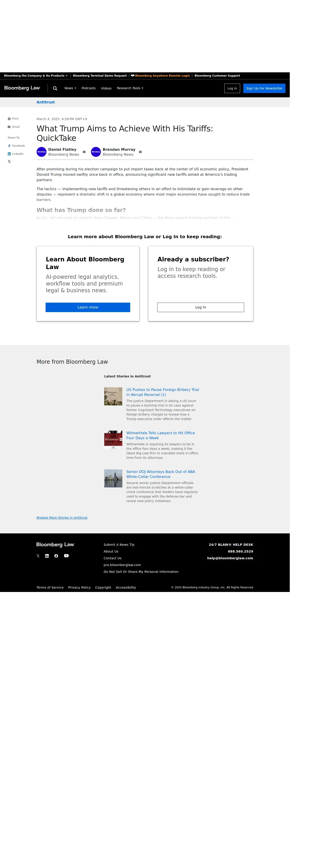Open pro.bloomberglaw.com footer link

coord(122,565)
